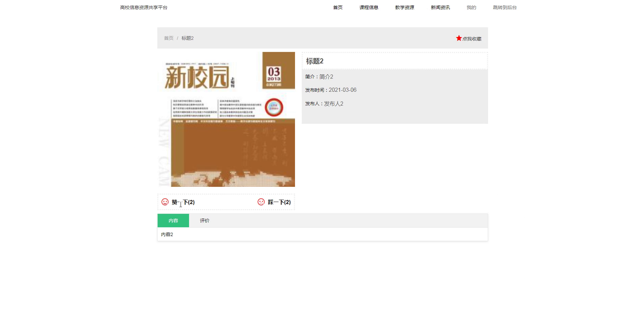The height and width of the screenshot is (315, 644).
Task: Click the 内容2 content text
Action: 167,234
